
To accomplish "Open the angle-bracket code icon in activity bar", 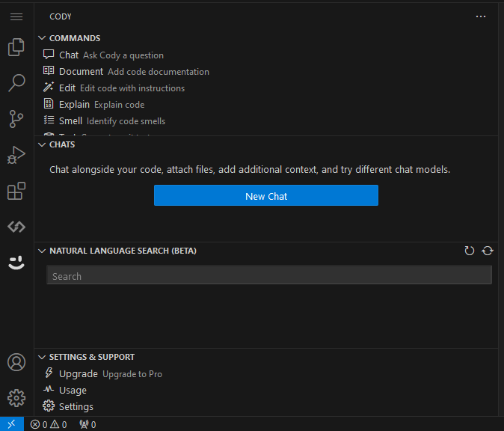I will (x=16, y=227).
